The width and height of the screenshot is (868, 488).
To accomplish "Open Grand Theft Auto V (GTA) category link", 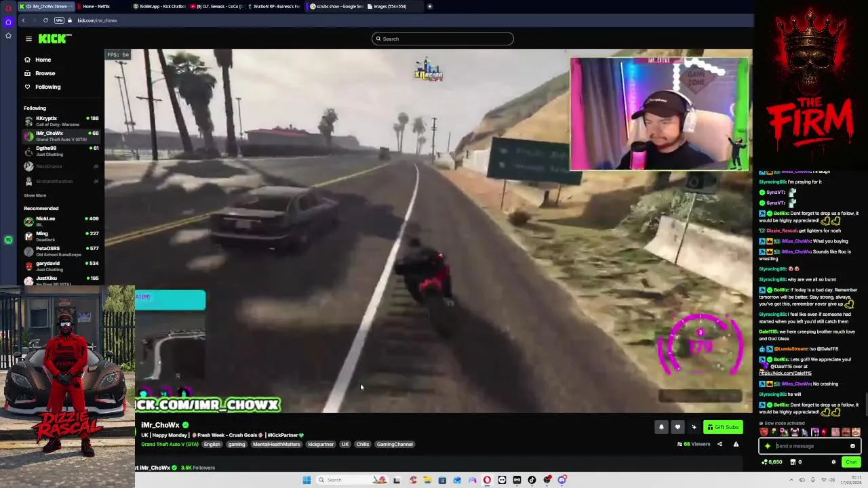I will 170,445.
